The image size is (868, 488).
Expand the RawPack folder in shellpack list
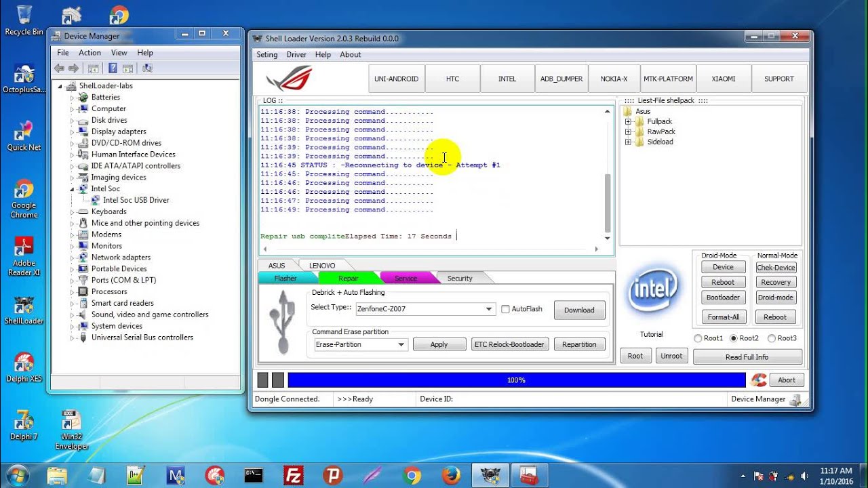pos(628,132)
